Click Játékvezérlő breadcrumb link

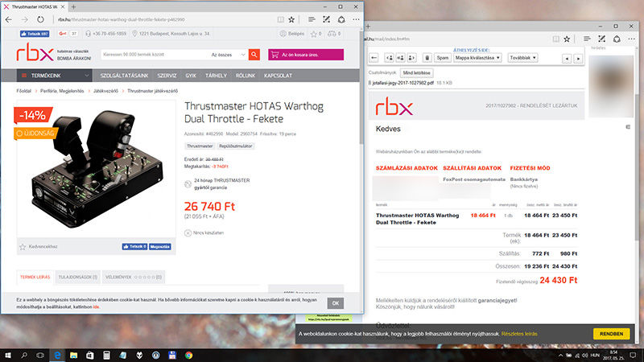[105, 91]
